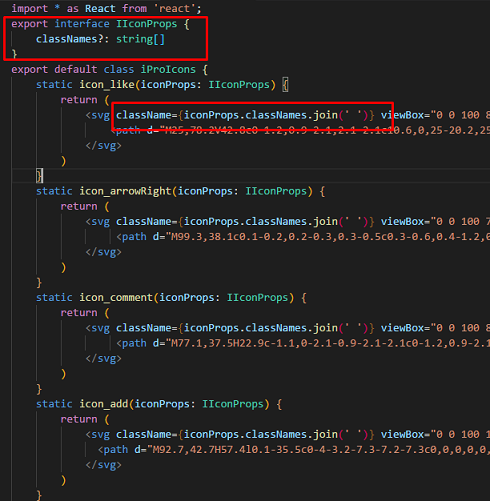
Task: Click the 'className' attribute in icon_like's svg tag
Action: click(x=144, y=115)
